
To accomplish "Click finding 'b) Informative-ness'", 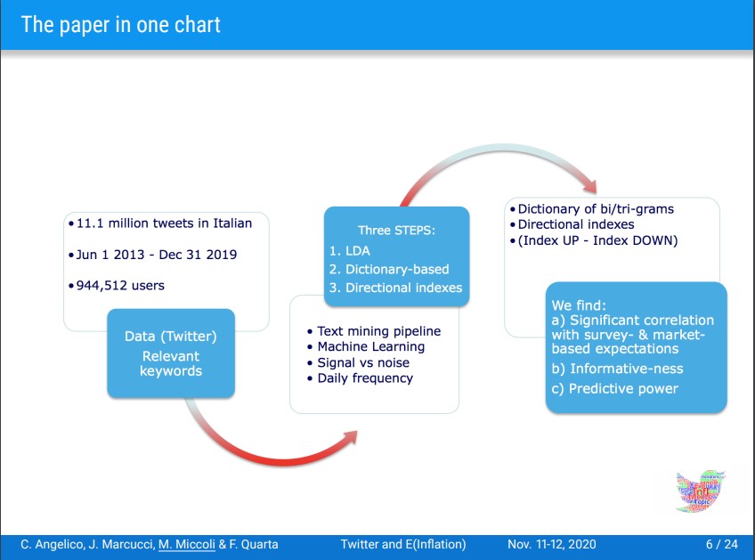I will (x=617, y=369).
